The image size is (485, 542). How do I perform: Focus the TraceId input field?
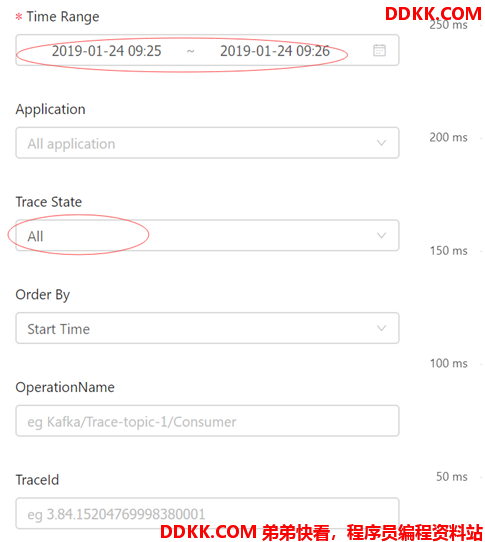207,513
